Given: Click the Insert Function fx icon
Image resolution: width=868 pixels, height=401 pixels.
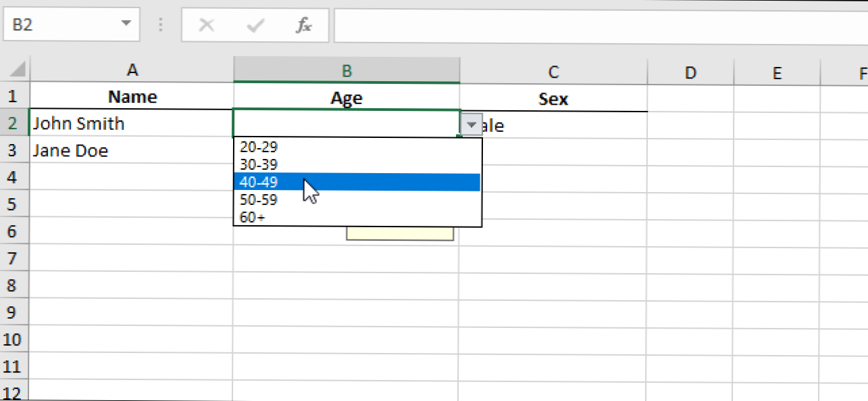Looking at the screenshot, I should point(304,26).
